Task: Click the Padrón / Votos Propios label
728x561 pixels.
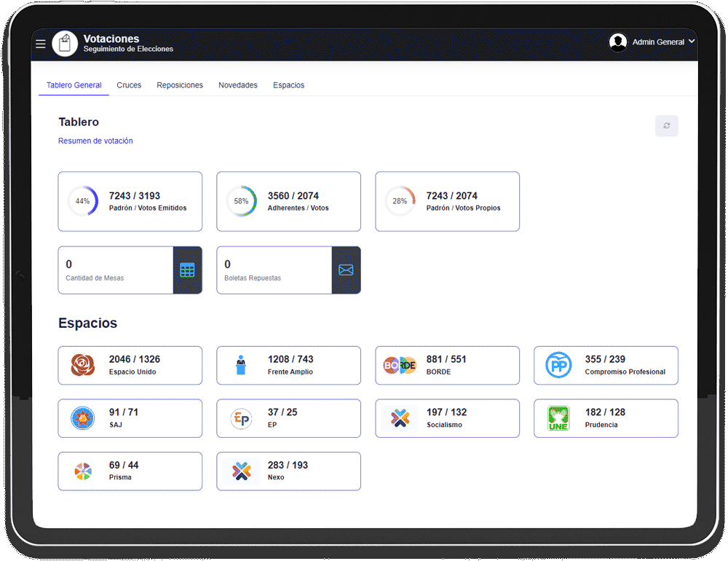Action: 463,208
